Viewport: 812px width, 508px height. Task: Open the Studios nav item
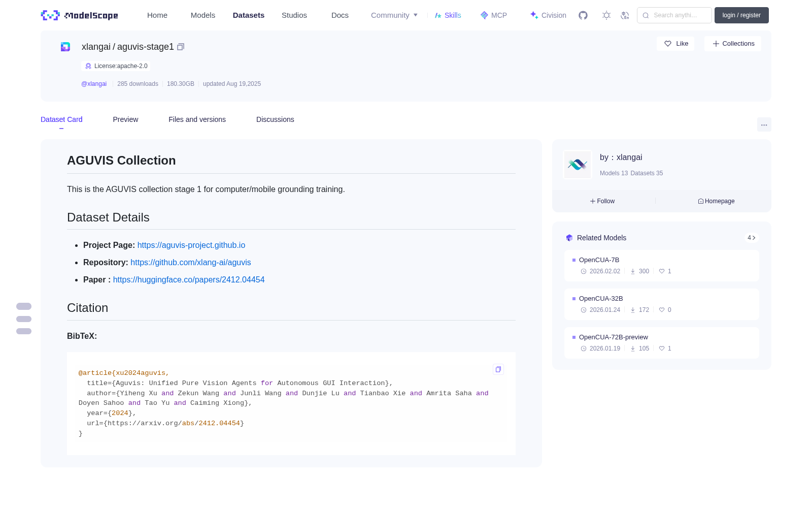pyautogui.click(x=294, y=15)
